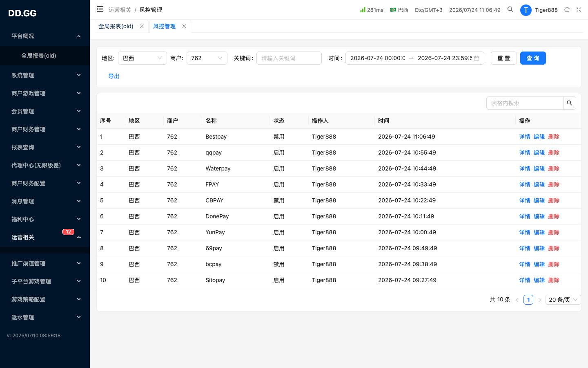Open the 商户 dropdown showing 762
The height and width of the screenshot is (368, 588).
(207, 58)
